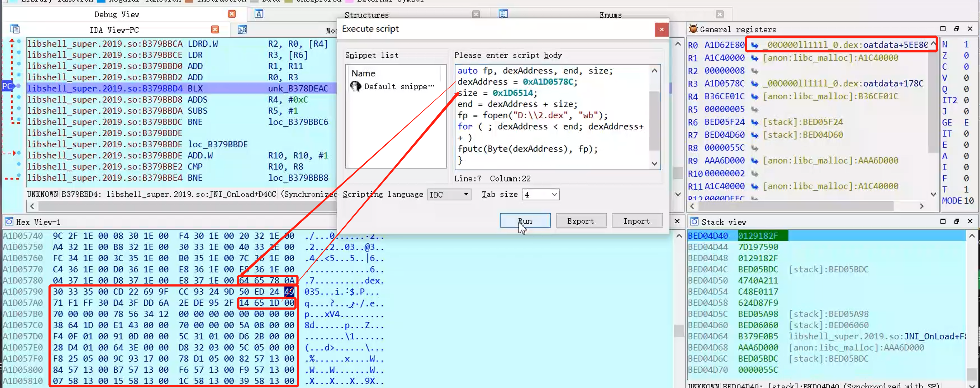
Task: Toggle the Z flag value
Action: [x=966, y=56]
